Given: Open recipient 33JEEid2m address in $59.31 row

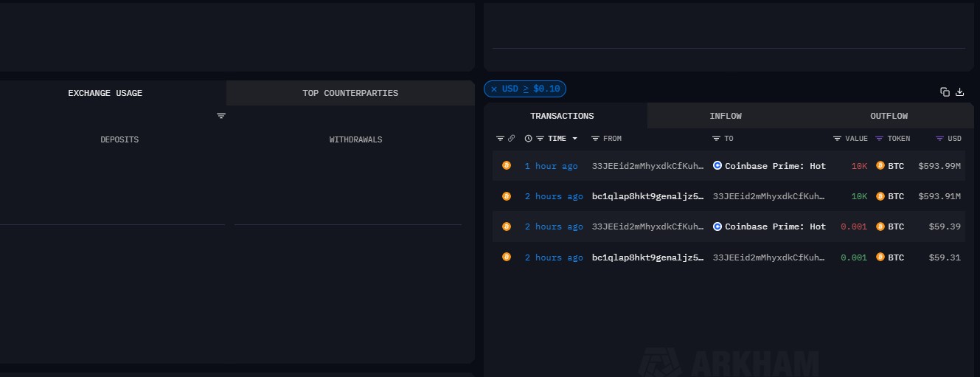Looking at the screenshot, I should [x=768, y=257].
